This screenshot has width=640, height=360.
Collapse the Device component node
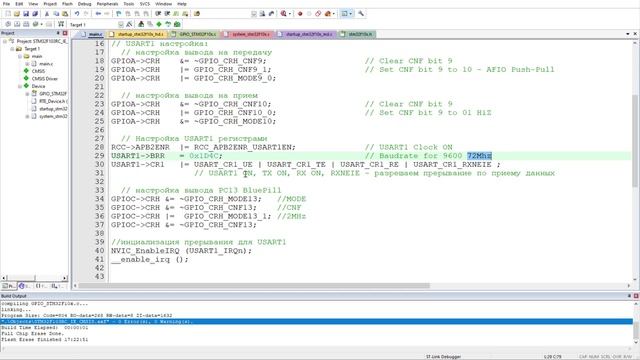click(x=20, y=86)
